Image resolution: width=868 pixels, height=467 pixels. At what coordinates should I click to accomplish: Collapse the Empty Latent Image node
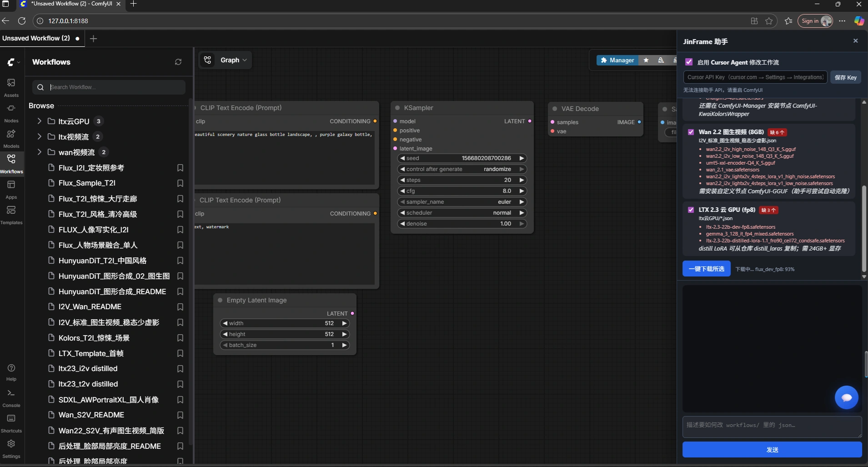pos(220,300)
